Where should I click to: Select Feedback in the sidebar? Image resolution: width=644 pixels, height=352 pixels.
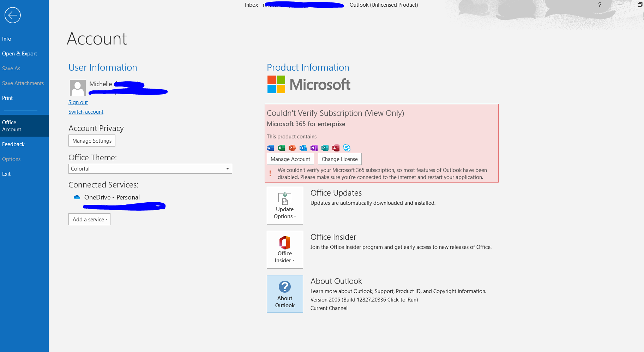pos(24,144)
